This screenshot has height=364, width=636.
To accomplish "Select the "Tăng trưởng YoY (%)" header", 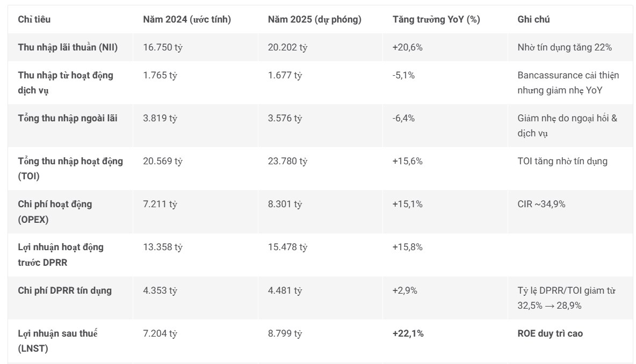I will pyautogui.click(x=436, y=20).
